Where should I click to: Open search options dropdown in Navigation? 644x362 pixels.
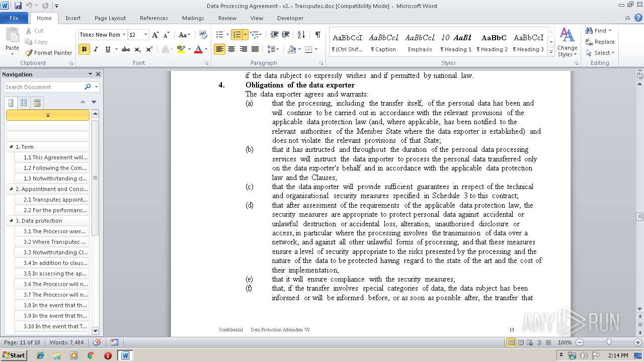pyautogui.click(x=96, y=87)
